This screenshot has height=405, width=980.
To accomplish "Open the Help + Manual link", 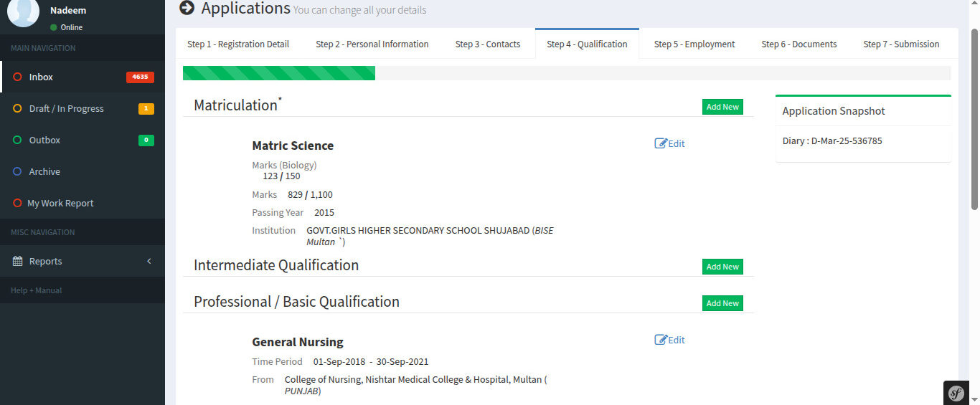I will click(36, 290).
